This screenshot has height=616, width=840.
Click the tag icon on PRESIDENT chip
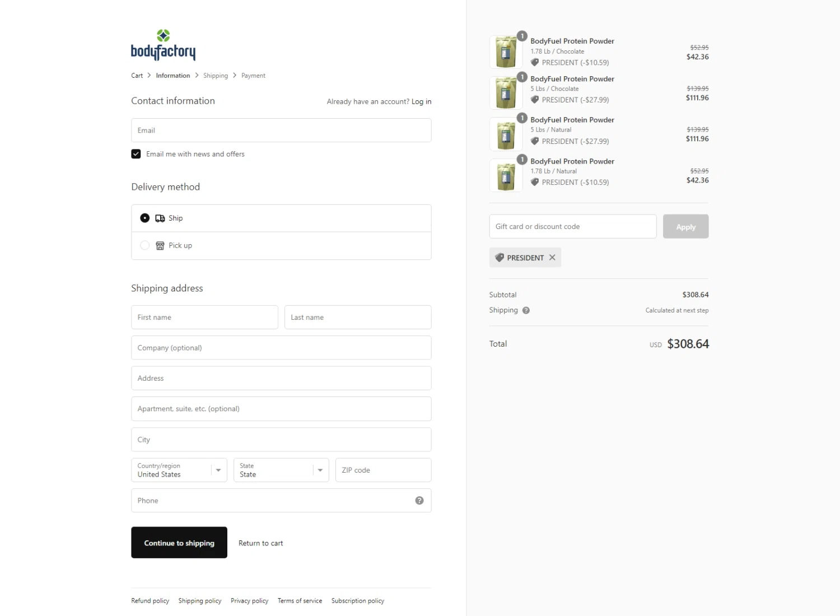pyautogui.click(x=500, y=258)
